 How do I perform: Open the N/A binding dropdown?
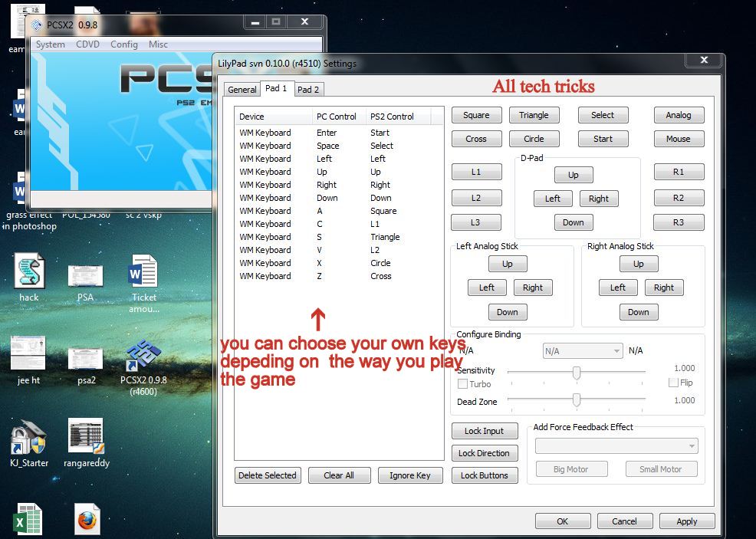tap(582, 350)
